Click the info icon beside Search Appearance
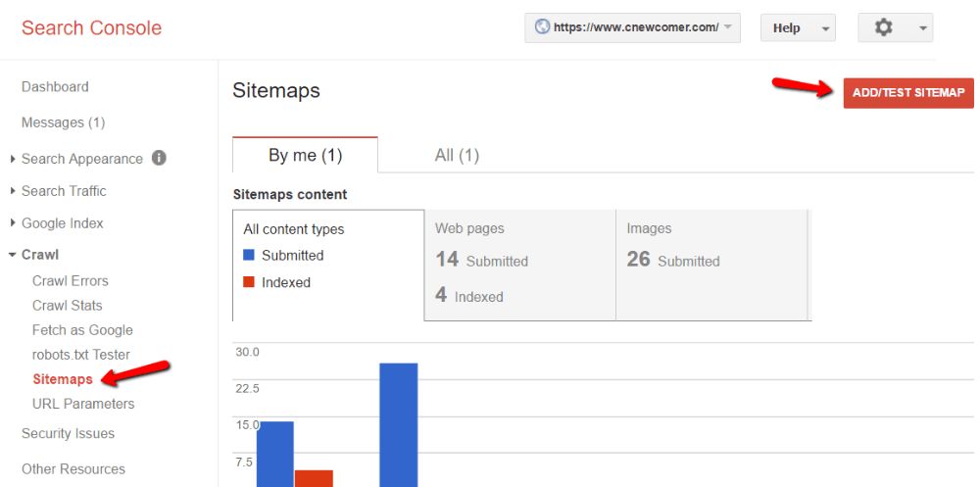The image size is (980, 487). click(159, 158)
